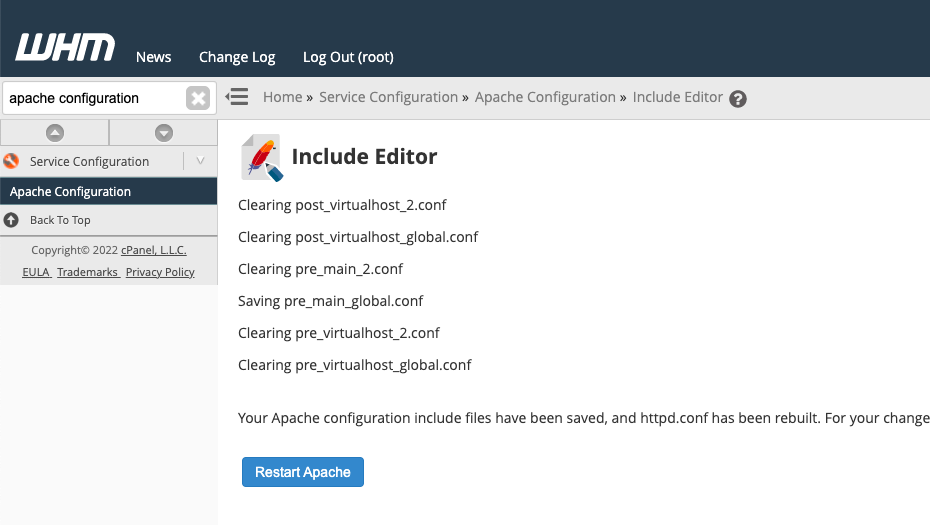
Task: Open the help question mark icon
Action: pyautogui.click(x=738, y=98)
